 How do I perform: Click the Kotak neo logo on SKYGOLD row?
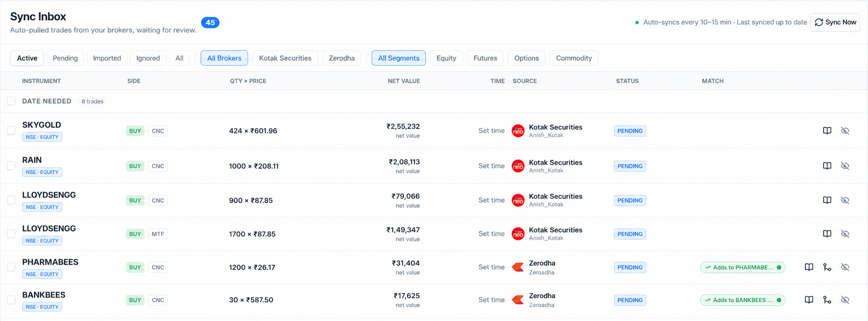518,131
